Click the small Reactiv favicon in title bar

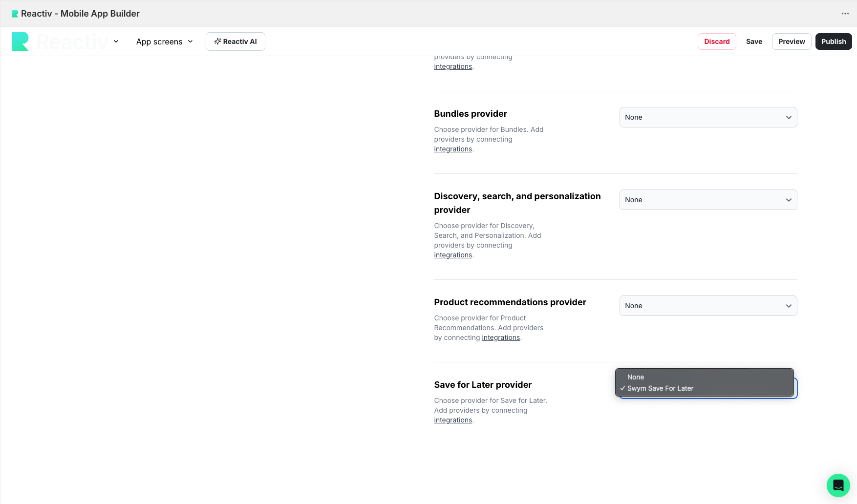coord(15,14)
